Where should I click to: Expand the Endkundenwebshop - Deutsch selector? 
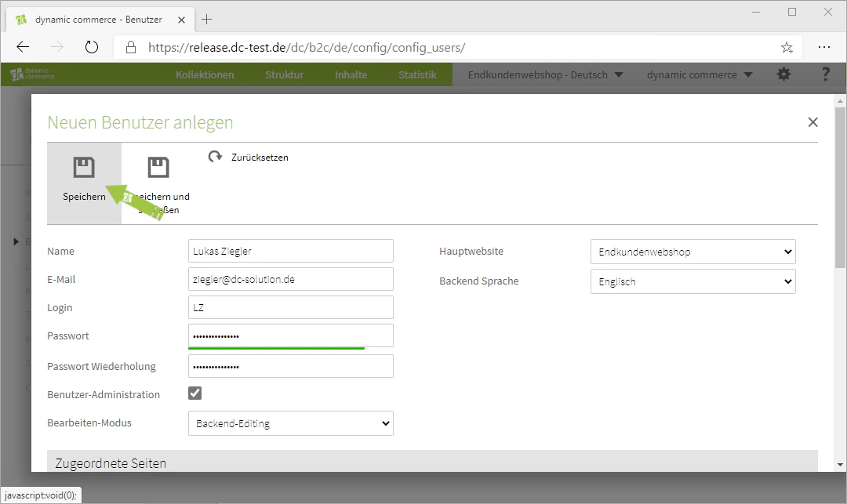[545, 74]
